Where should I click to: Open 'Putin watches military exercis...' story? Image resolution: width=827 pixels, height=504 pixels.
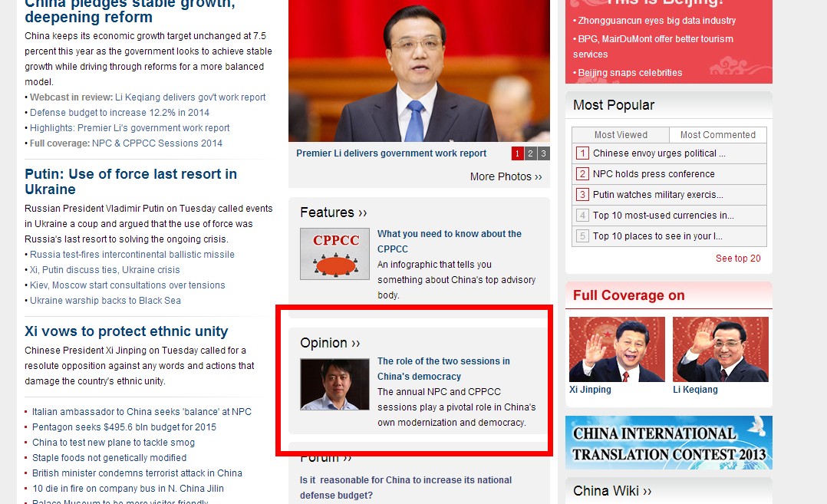click(x=657, y=195)
